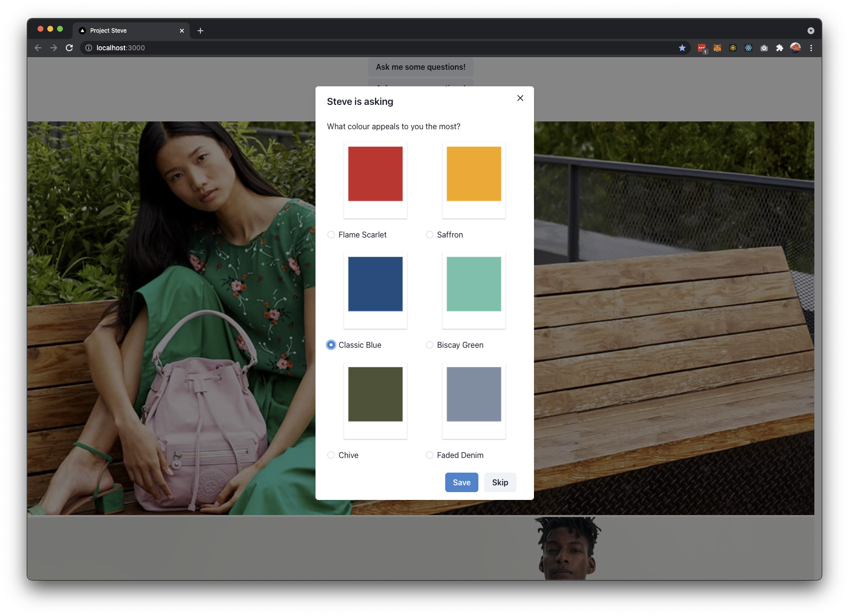849x616 pixels.
Task: Open the tab search dropdown arrow
Action: pos(811,31)
